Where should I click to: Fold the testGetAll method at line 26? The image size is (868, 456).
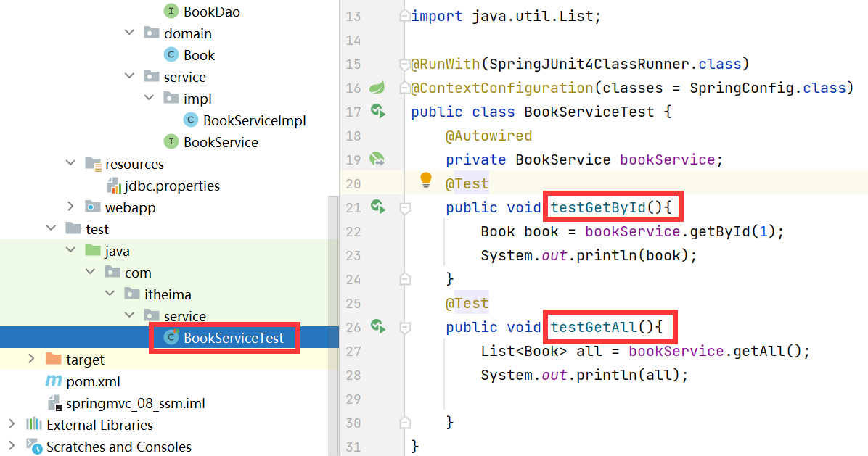pyautogui.click(x=405, y=328)
